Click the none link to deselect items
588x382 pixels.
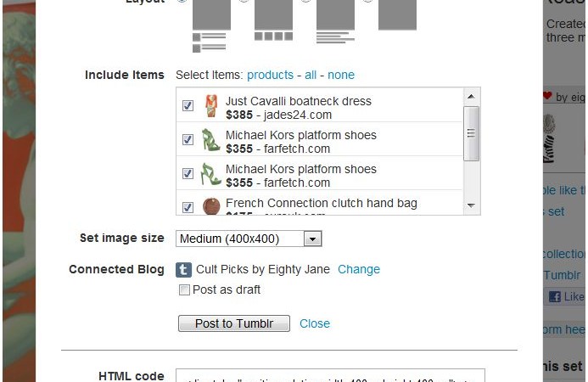[x=341, y=75]
